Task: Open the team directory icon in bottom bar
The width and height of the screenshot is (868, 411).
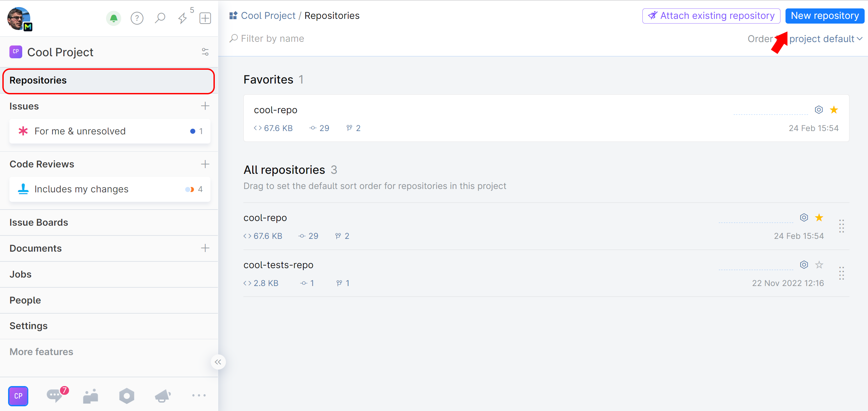Action: coord(90,396)
